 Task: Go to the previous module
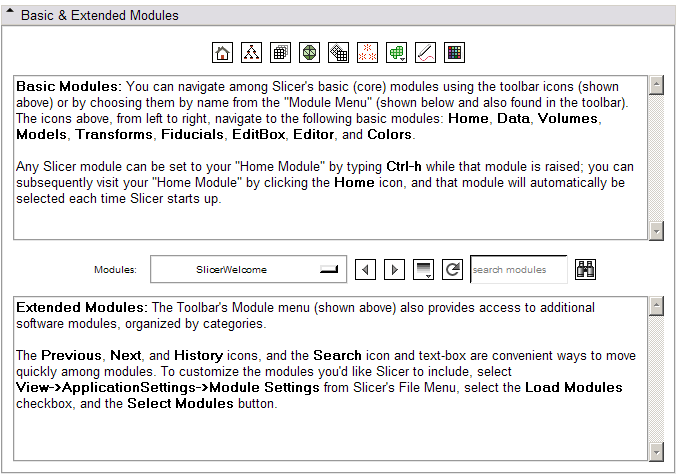366,270
